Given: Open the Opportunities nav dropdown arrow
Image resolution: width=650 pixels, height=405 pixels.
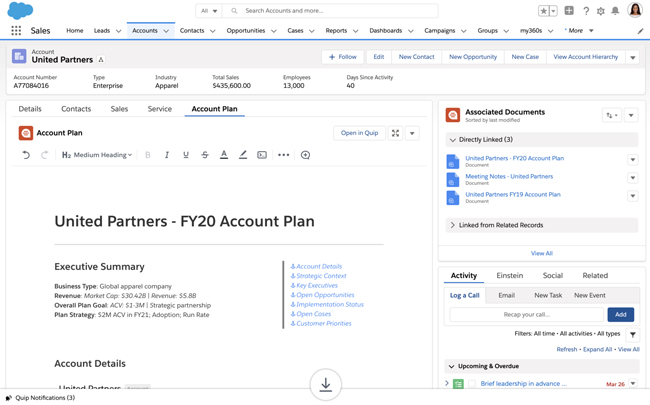Looking at the screenshot, I should (x=274, y=31).
